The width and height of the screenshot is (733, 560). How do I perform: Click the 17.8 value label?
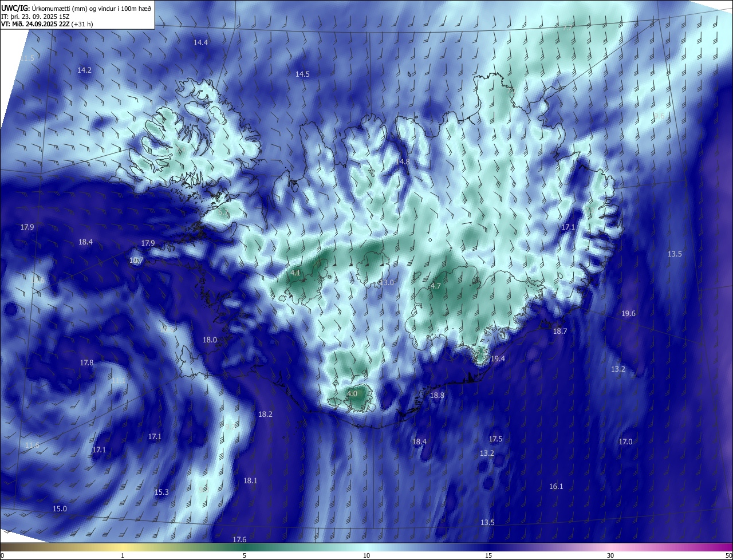86,363
